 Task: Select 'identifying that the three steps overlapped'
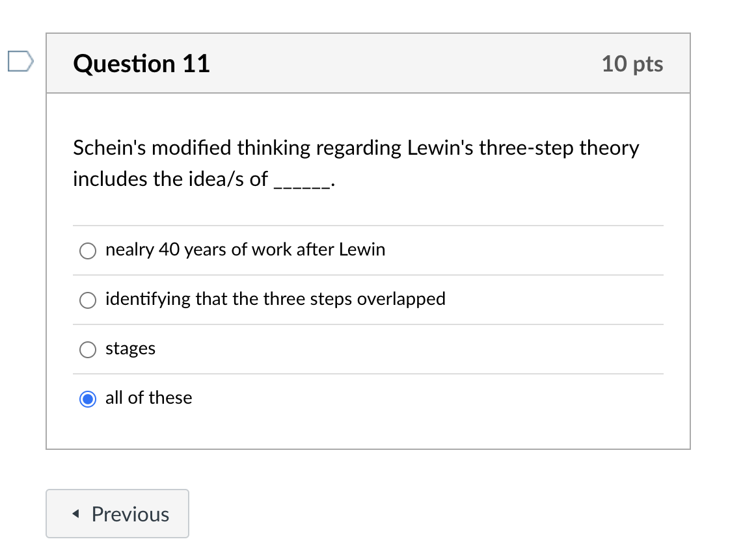pyautogui.click(x=87, y=300)
